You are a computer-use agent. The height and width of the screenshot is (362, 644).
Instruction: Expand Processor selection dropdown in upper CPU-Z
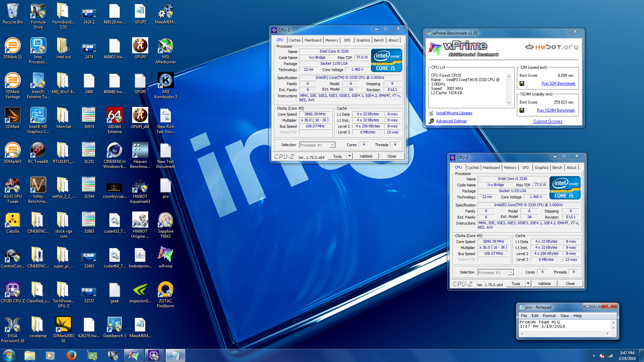(x=332, y=145)
